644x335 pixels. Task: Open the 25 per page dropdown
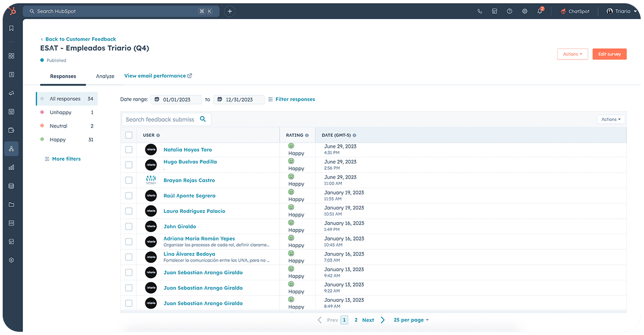point(411,320)
